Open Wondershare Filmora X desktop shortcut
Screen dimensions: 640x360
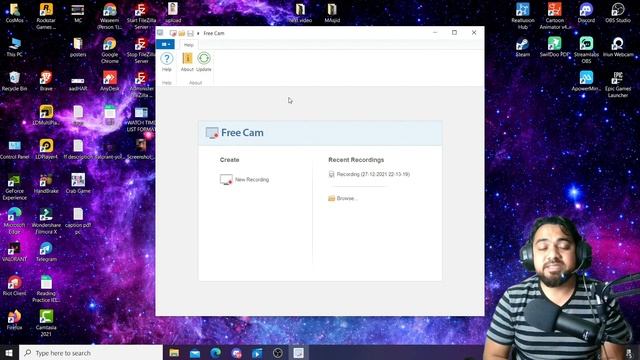coord(46,221)
